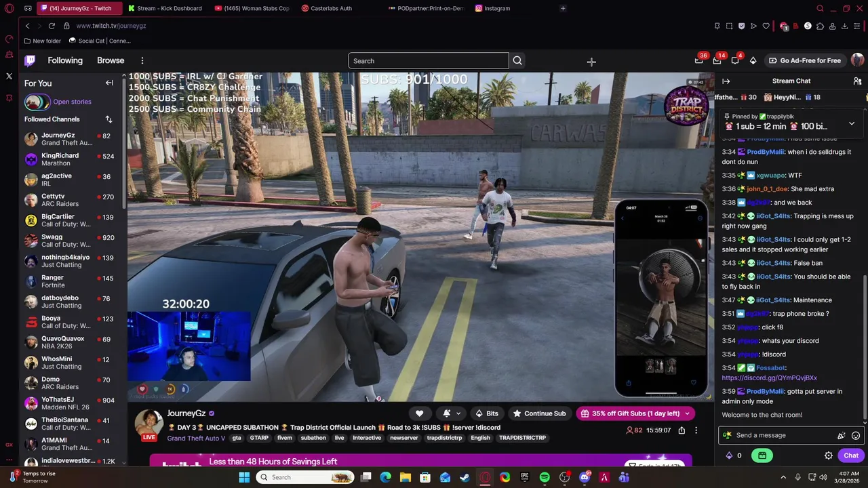Open KingRichard channel in sidebar
868x488 pixels.
coord(68,159)
